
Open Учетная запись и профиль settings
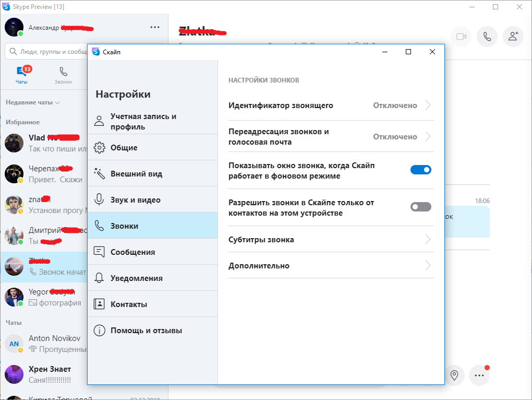click(153, 121)
